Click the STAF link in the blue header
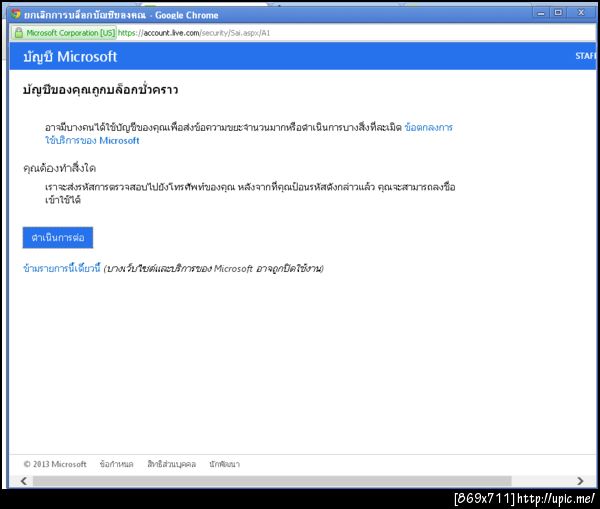This screenshot has height=509, width=600. 586,56
